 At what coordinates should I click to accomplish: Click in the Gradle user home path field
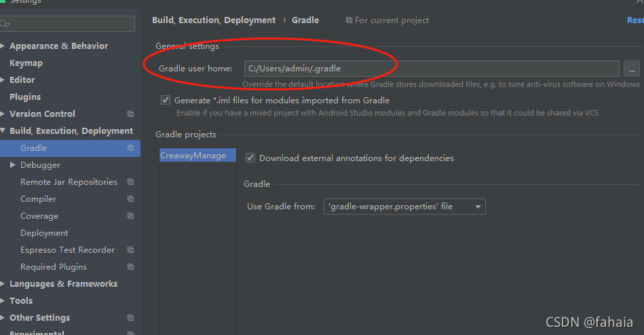point(432,69)
